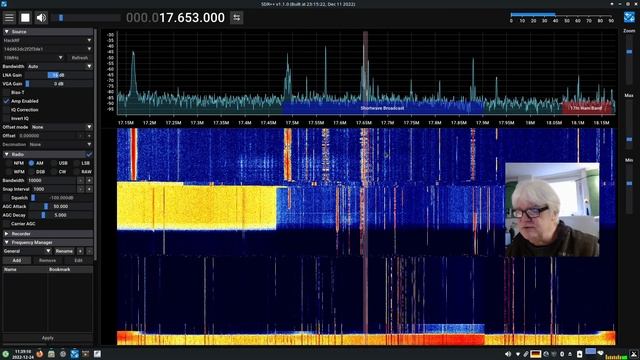Select the WFM demodulation mode
Screen dimensions: 640x360
coord(15,172)
